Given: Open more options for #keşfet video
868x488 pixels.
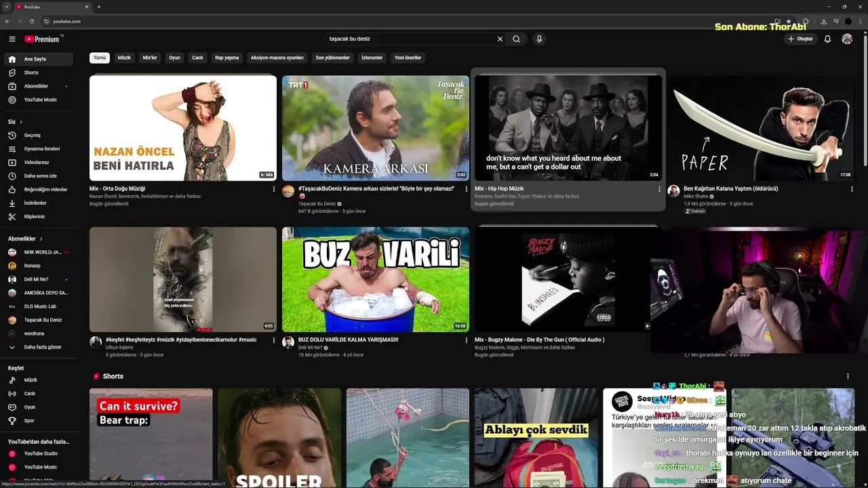Looking at the screenshot, I should click(274, 340).
